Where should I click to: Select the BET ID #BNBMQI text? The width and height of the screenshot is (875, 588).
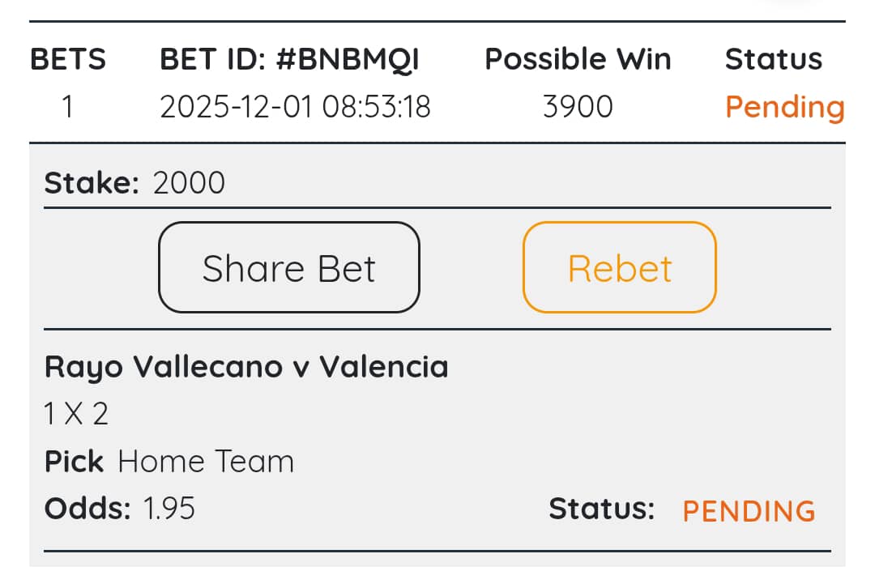pyautogui.click(x=290, y=59)
